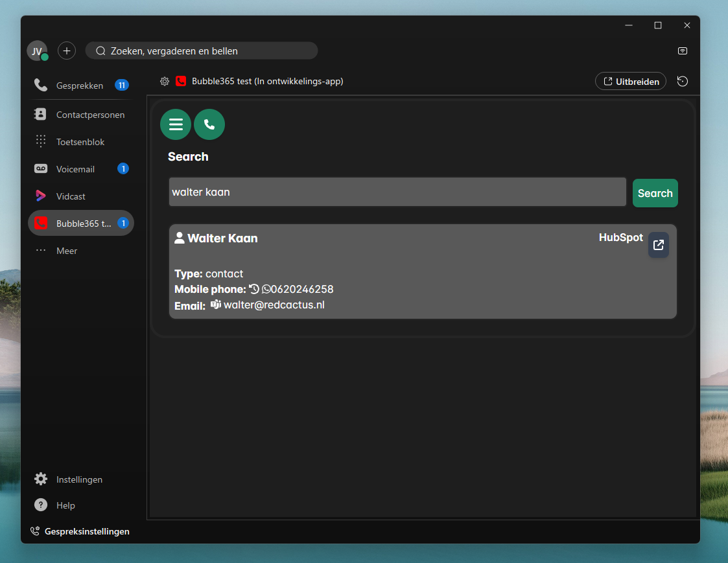Open the Toetsenblok keypad
Screen dimensions: 728x563
coord(81,141)
